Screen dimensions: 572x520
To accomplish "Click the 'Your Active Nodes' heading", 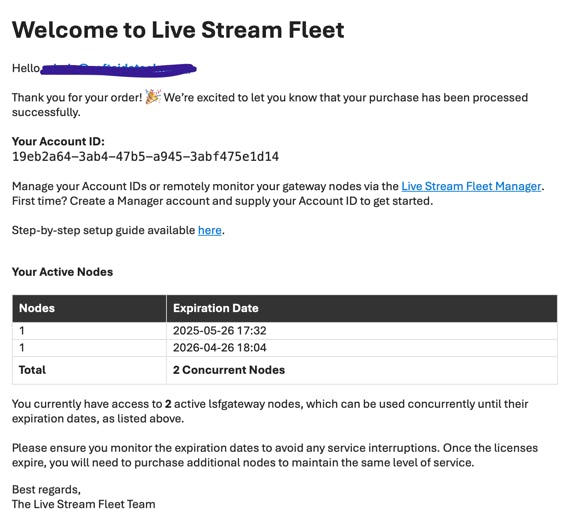I will (x=62, y=272).
